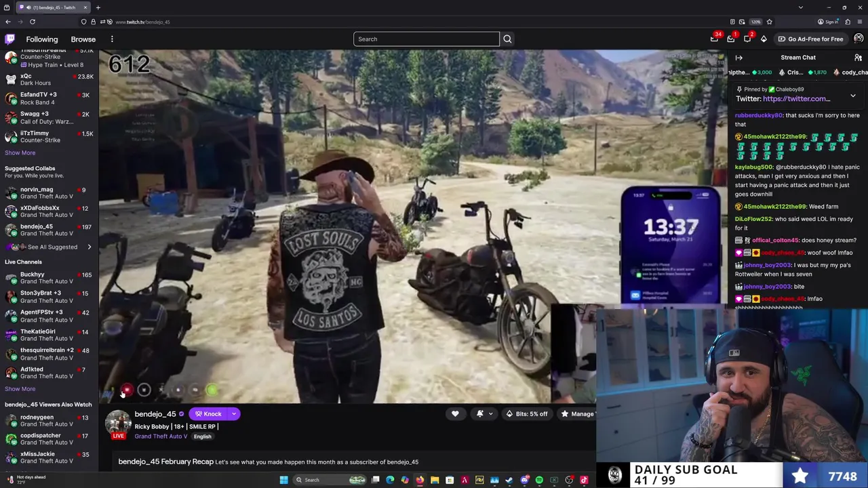The height and width of the screenshot is (488, 868).
Task: Open the user avatar menu
Action: click(x=859, y=39)
